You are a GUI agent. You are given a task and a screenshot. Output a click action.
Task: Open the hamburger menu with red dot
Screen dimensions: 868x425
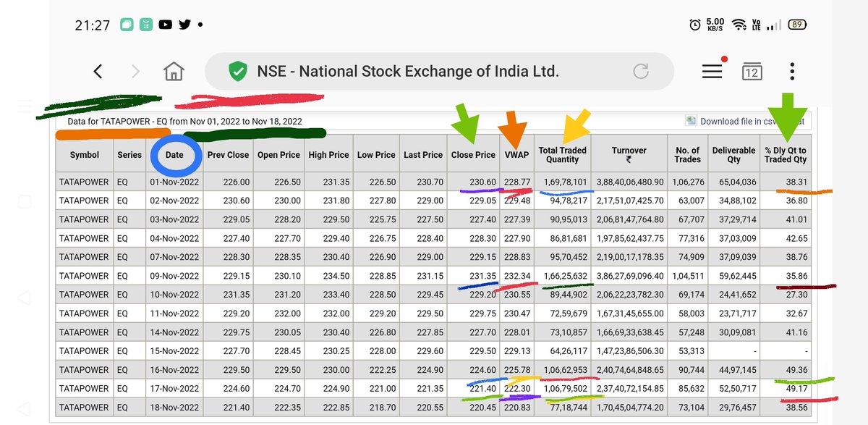tap(712, 70)
